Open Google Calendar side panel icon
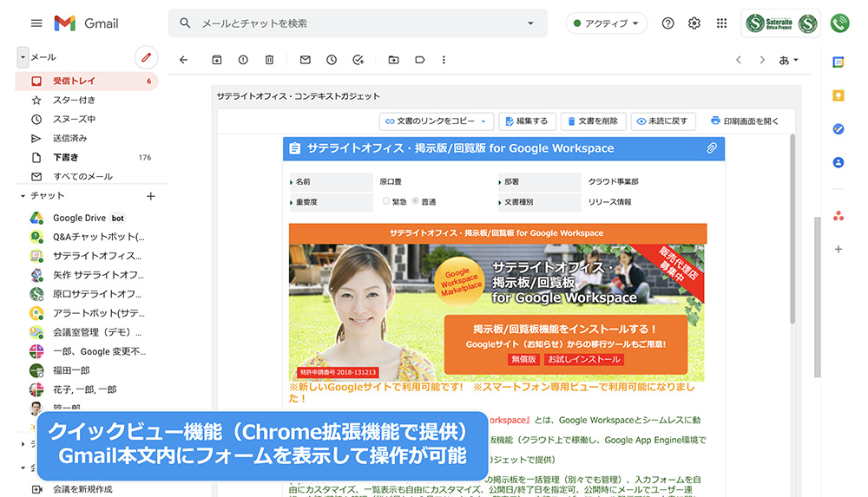This screenshot has width=868, height=497. pos(838,62)
